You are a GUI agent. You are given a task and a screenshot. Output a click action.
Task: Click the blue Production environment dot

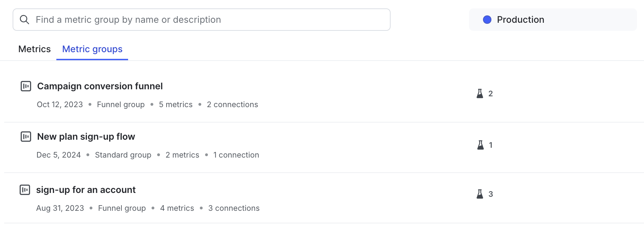pyautogui.click(x=487, y=20)
